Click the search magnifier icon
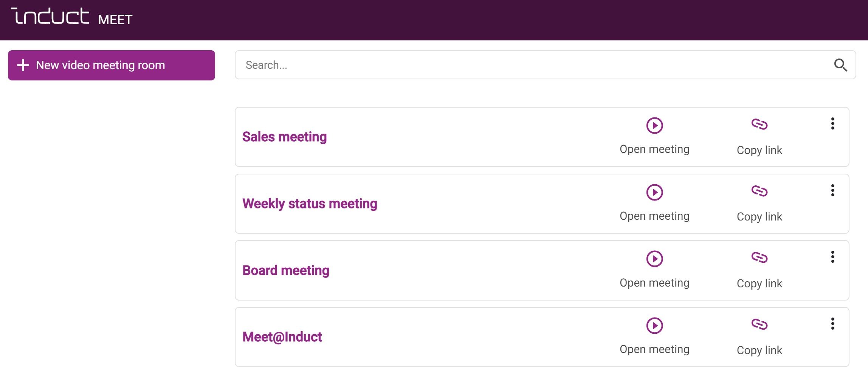Viewport: 868px width, 367px height. (x=840, y=65)
